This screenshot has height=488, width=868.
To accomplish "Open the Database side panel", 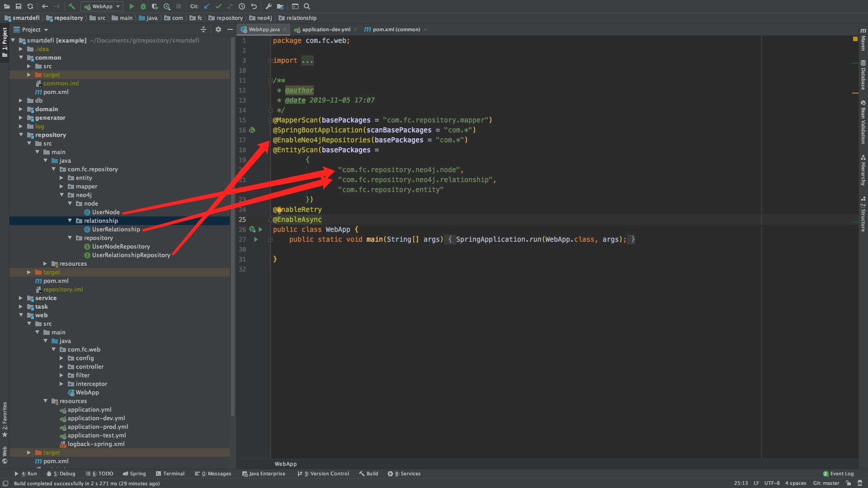I will tap(863, 75).
